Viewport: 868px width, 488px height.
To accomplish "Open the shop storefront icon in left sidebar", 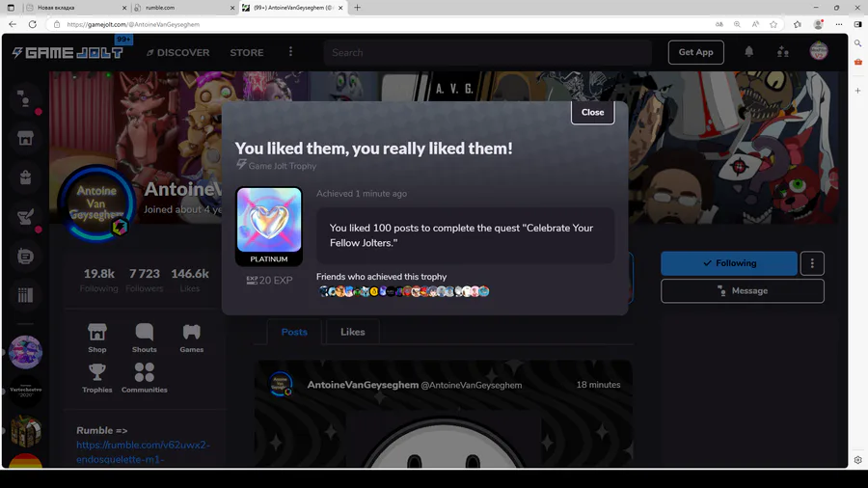I will pyautogui.click(x=25, y=138).
